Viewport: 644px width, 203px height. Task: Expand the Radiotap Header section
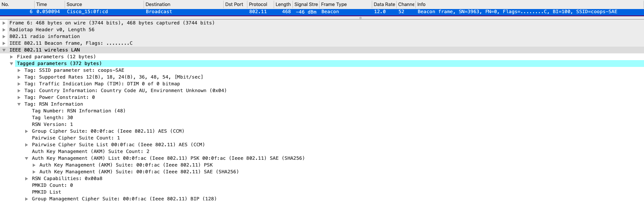pyautogui.click(x=4, y=30)
